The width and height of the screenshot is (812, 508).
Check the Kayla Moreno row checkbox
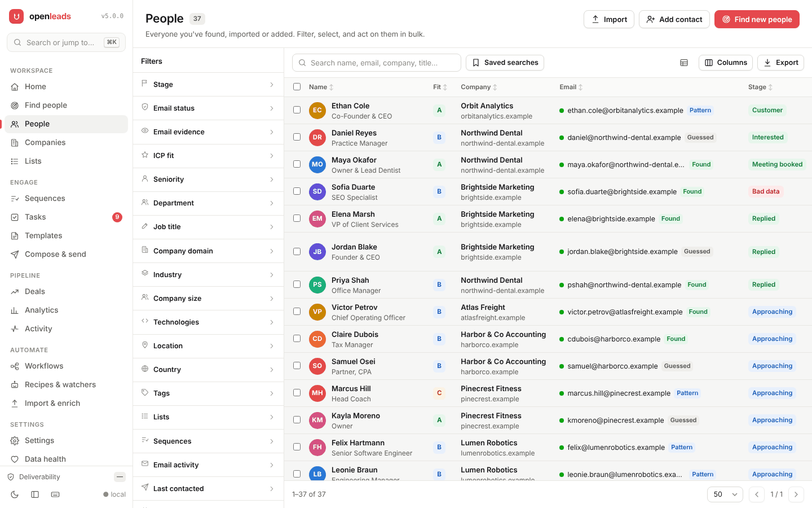297,421
